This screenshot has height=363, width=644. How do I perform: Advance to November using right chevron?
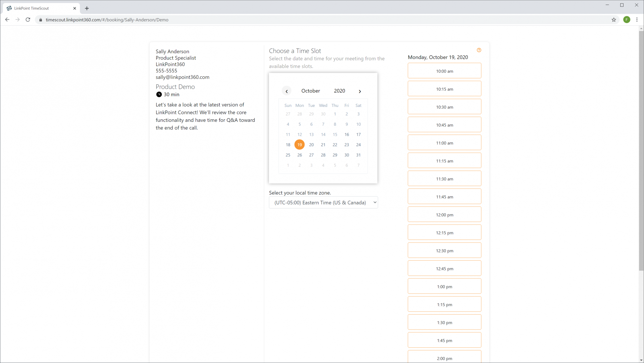[360, 91]
